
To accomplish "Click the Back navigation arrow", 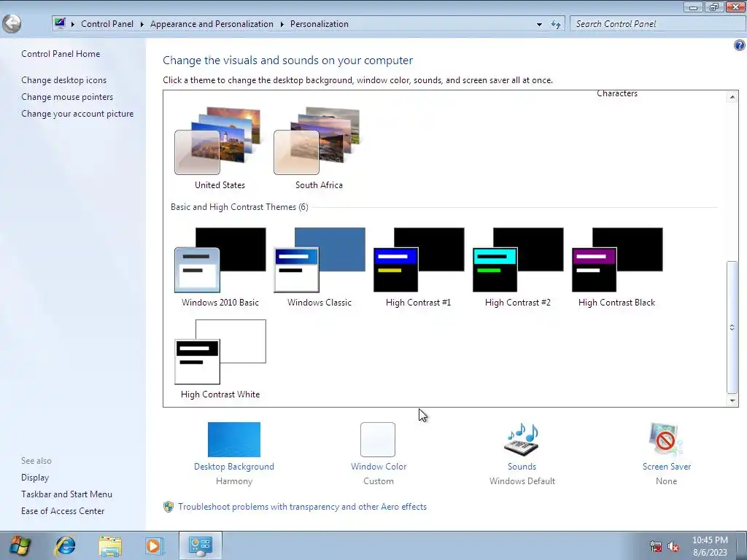I will (12, 24).
